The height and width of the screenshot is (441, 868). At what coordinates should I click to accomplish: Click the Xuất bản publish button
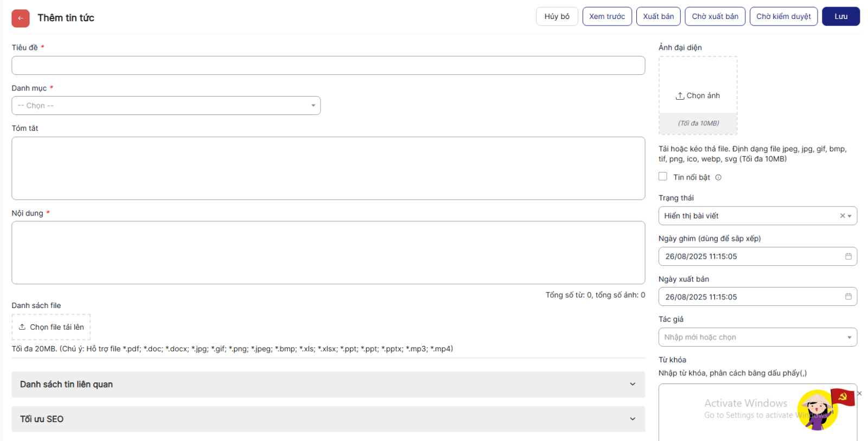(x=658, y=17)
